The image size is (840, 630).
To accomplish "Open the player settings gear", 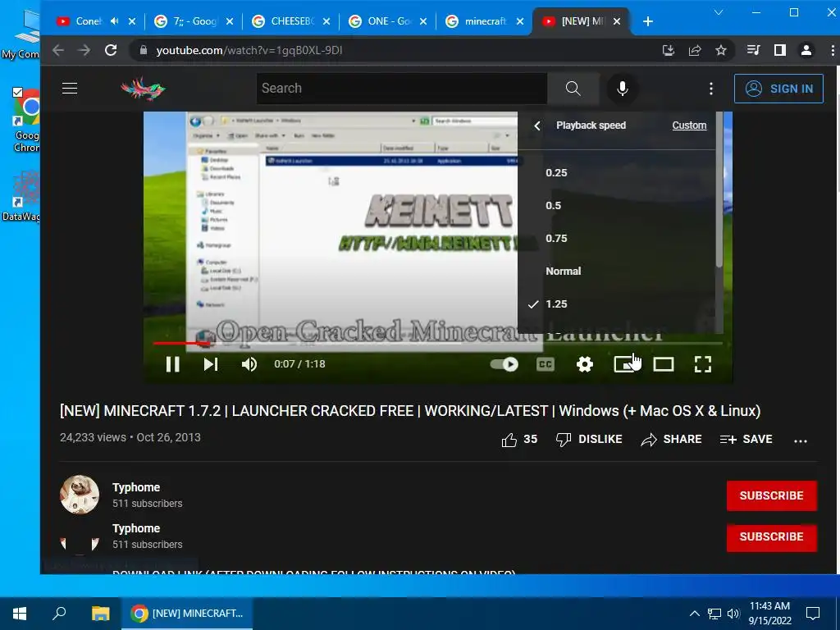I will point(584,364).
